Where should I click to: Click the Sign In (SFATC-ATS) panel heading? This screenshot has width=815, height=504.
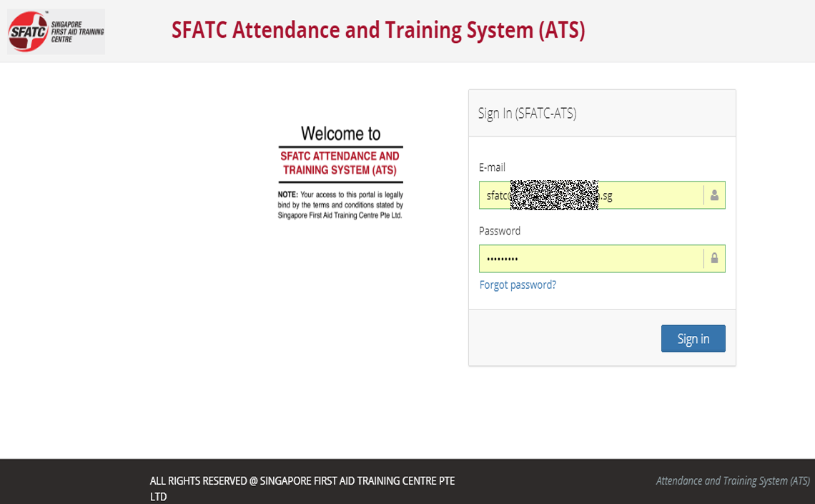pos(527,113)
